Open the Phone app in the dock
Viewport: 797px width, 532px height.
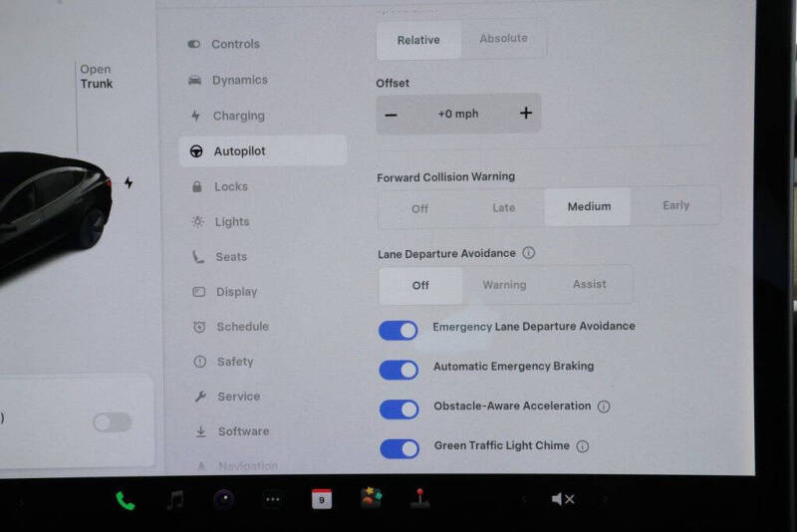pos(126,500)
